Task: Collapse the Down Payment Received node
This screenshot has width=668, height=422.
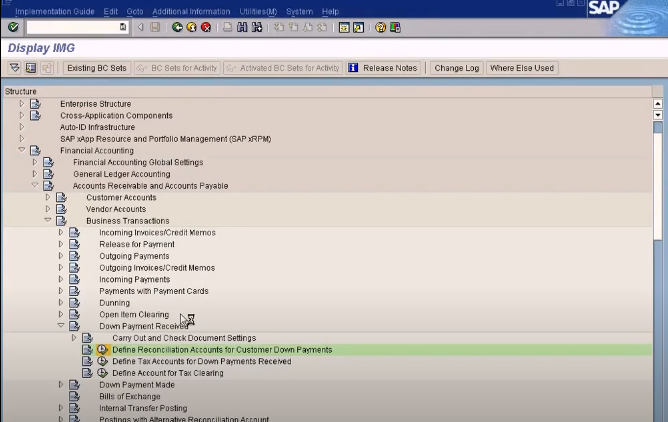Action: [61, 326]
